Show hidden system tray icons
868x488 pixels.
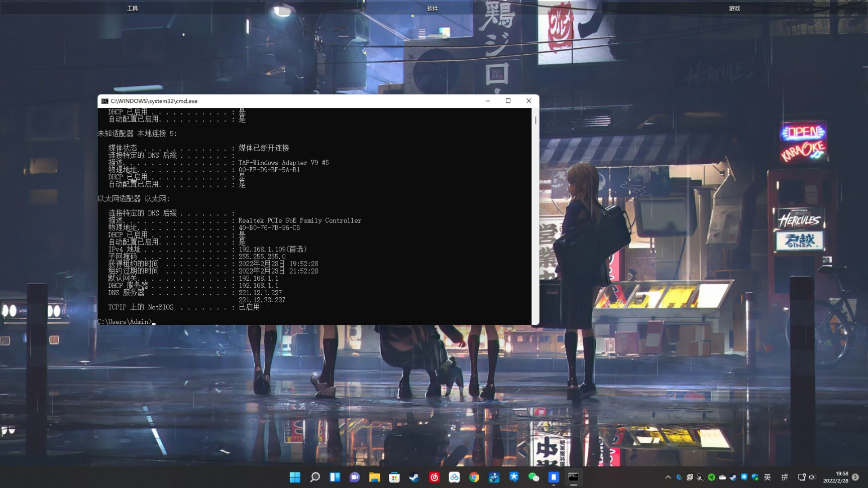click(668, 477)
